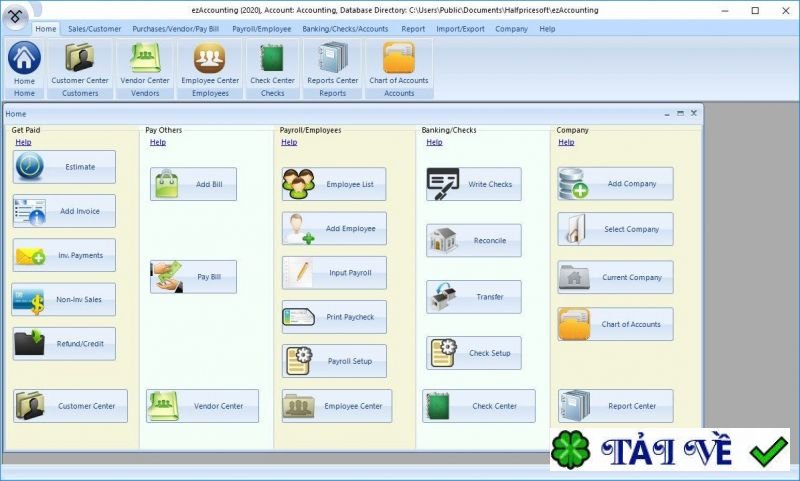Minimize the inner Home panel
Viewport: 800px width, 481px height.
coord(667,114)
